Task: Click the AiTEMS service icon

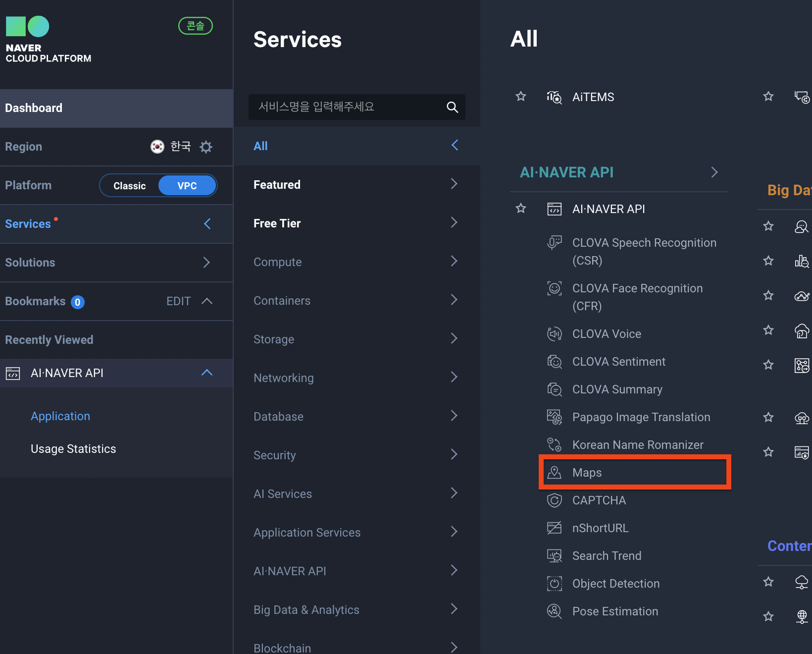Action: pyautogui.click(x=555, y=97)
